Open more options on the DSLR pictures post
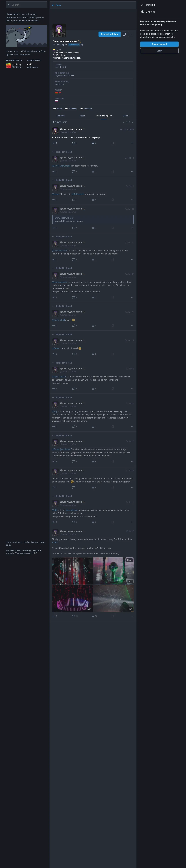 [x=132, y=616]
